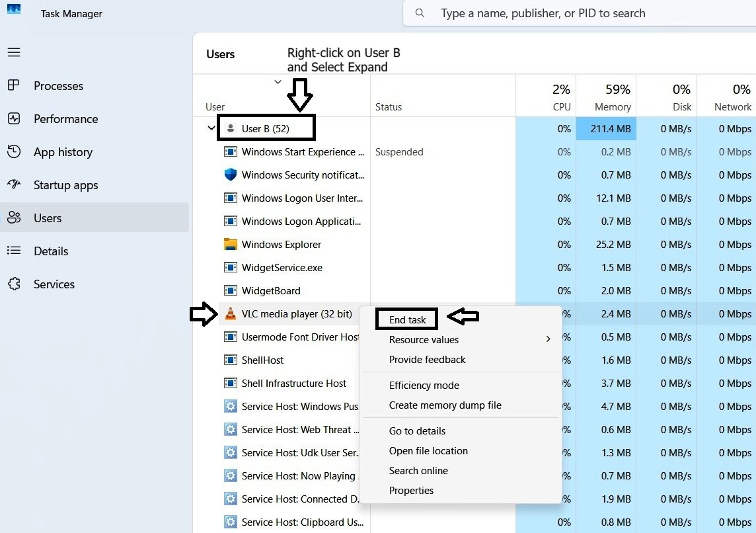Choose Provide feedback in context menu
Image resolution: width=756 pixels, height=533 pixels.
[427, 359]
